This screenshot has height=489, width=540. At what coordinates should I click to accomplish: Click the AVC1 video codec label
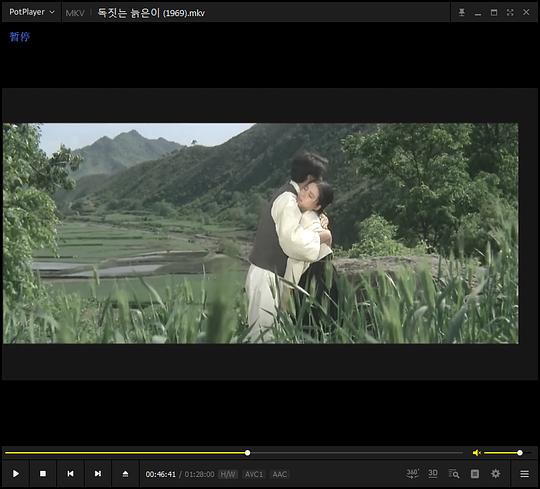(254, 475)
